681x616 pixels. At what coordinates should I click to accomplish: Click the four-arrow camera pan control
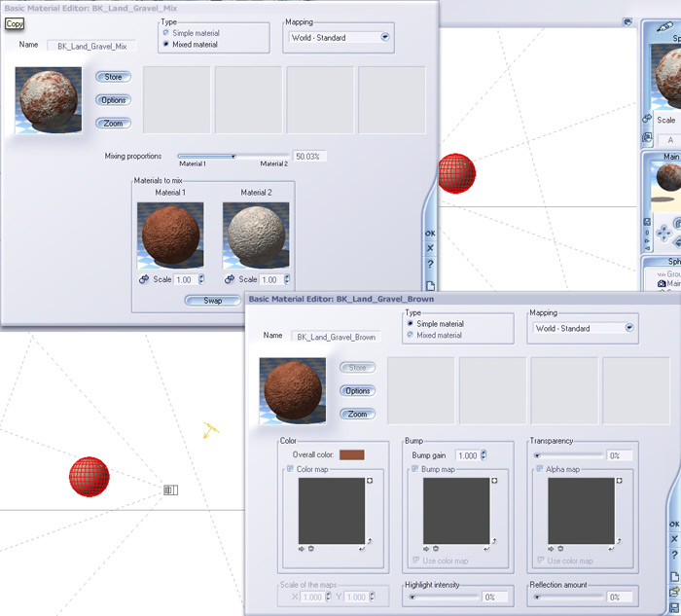[663, 234]
